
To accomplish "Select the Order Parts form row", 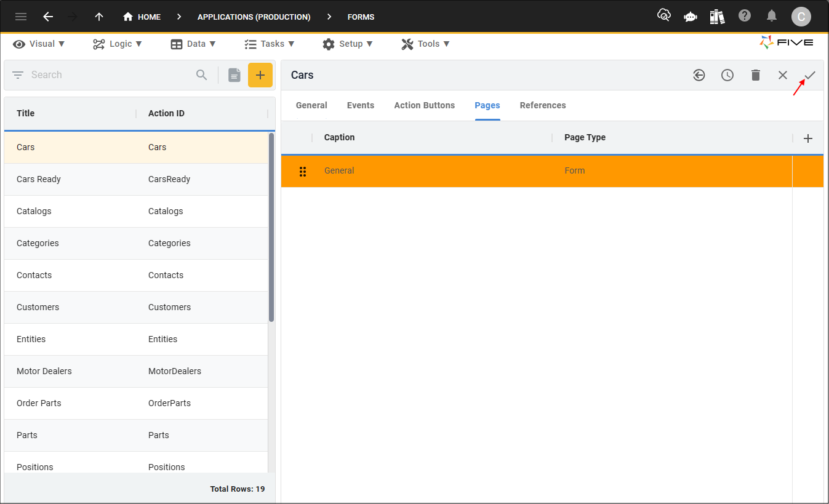I will pos(136,403).
